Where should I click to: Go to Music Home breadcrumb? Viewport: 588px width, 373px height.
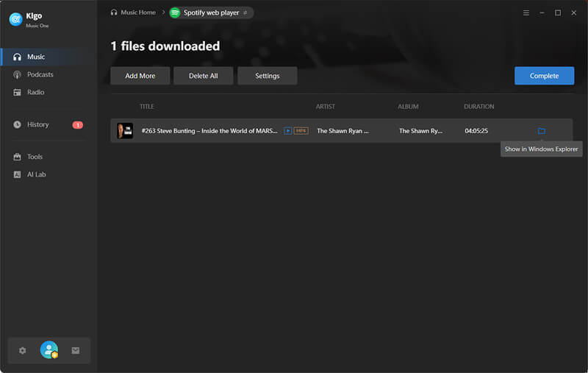click(133, 13)
